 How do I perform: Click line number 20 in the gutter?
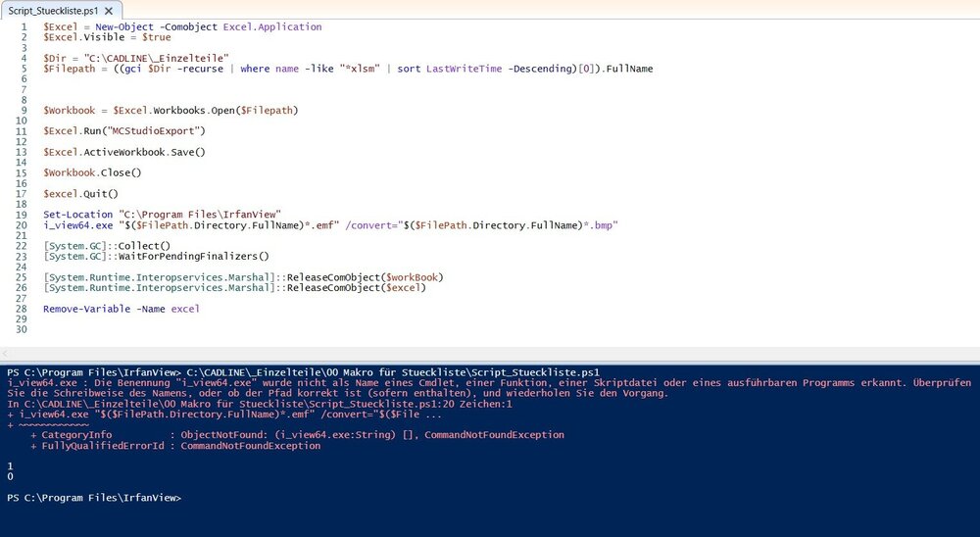(22, 224)
